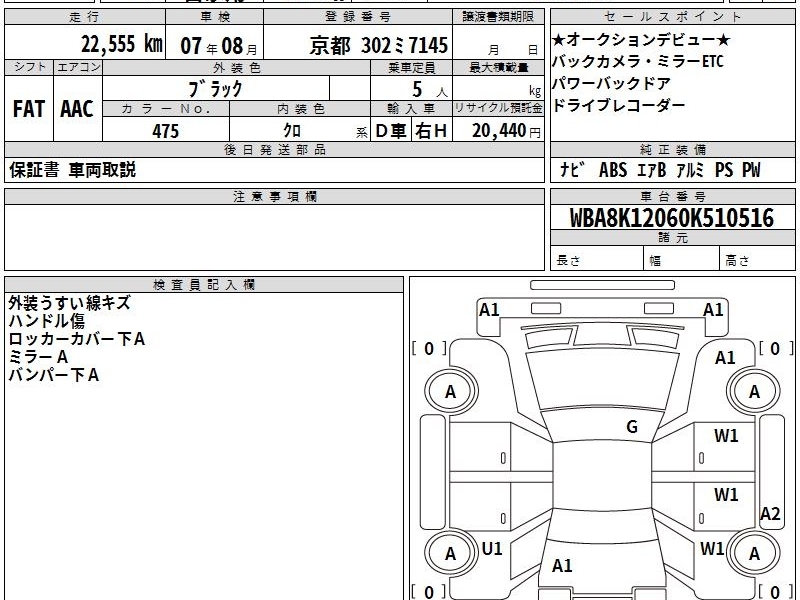Screen dimensions: 800x600
Task: Click the 輸入車 header
Action: (411, 109)
